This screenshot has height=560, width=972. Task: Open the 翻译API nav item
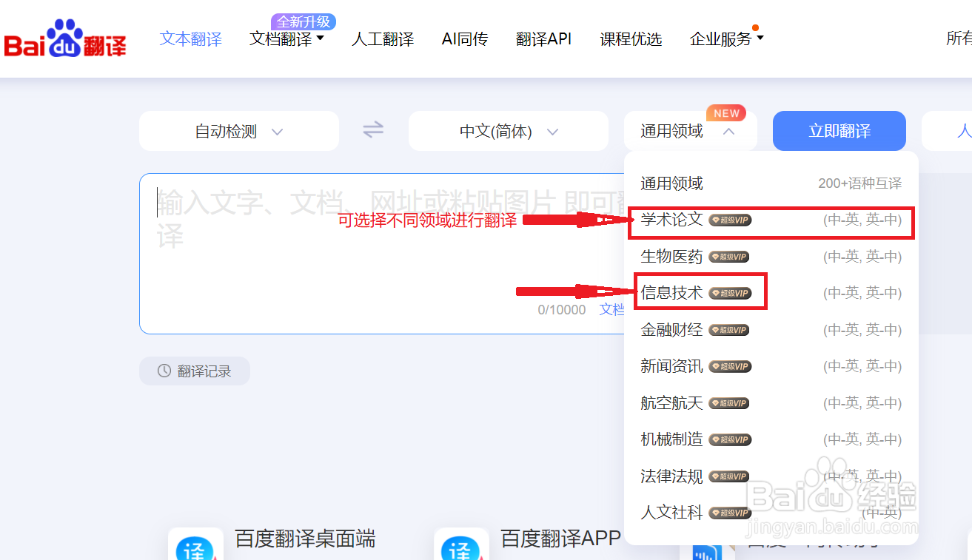(544, 39)
